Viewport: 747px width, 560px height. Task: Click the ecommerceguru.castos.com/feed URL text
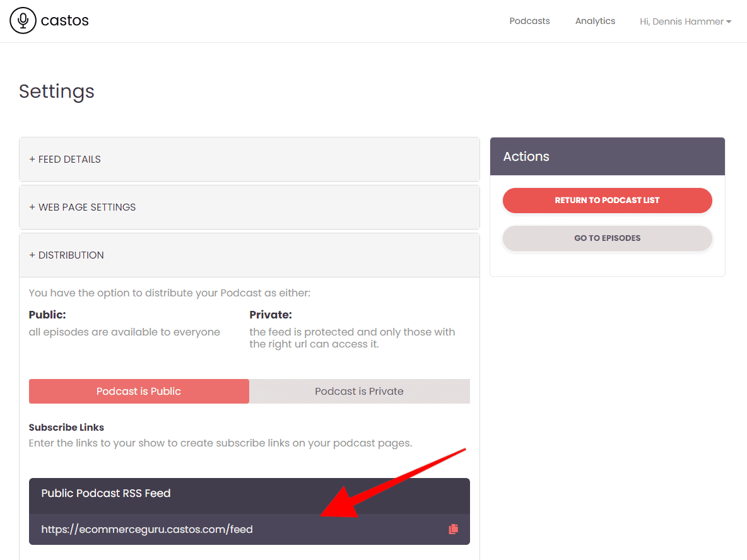[x=147, y=530]
